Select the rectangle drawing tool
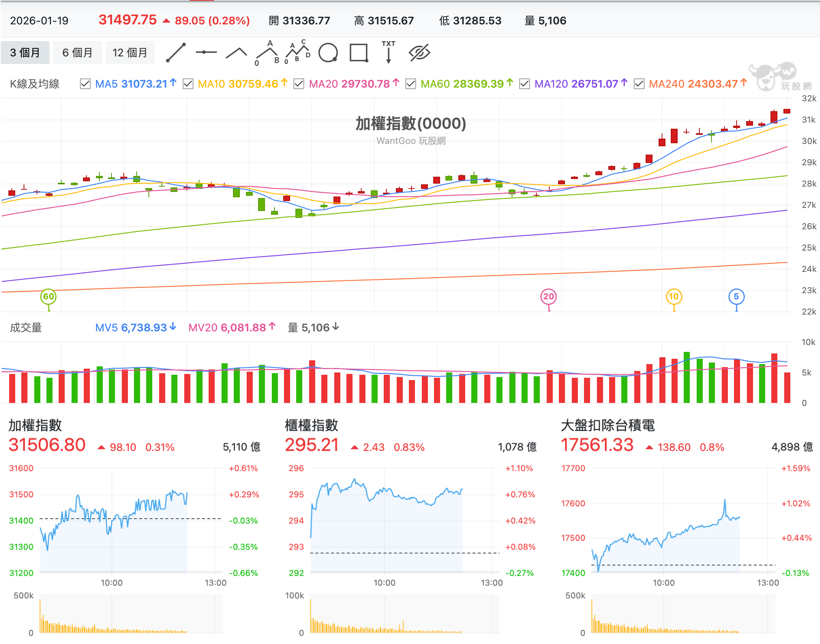Screen dimensions: 820x644 [358, 52]
